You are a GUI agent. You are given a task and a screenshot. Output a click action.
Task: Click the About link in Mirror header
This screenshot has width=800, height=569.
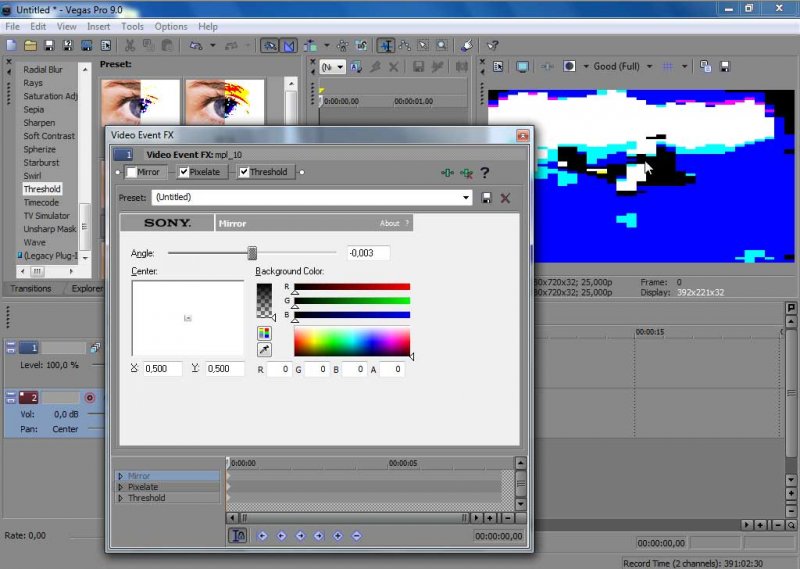pyautogui.click(x=389, y=223)
